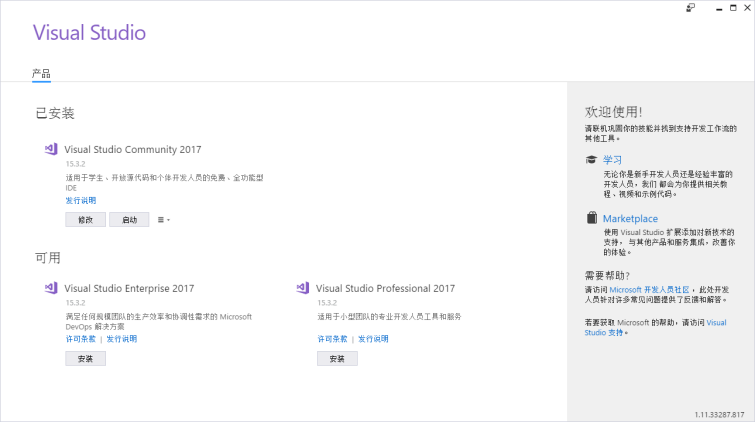Open 许可条款 link for Enterprise 2017

point(81,339)
